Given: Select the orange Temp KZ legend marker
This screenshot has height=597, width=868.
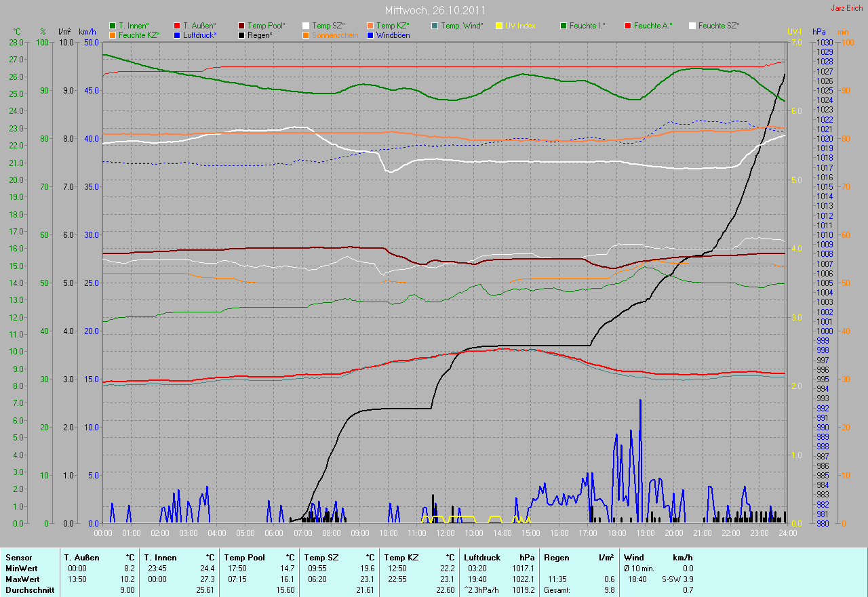Looking at the screenshot, I should 370,26.
